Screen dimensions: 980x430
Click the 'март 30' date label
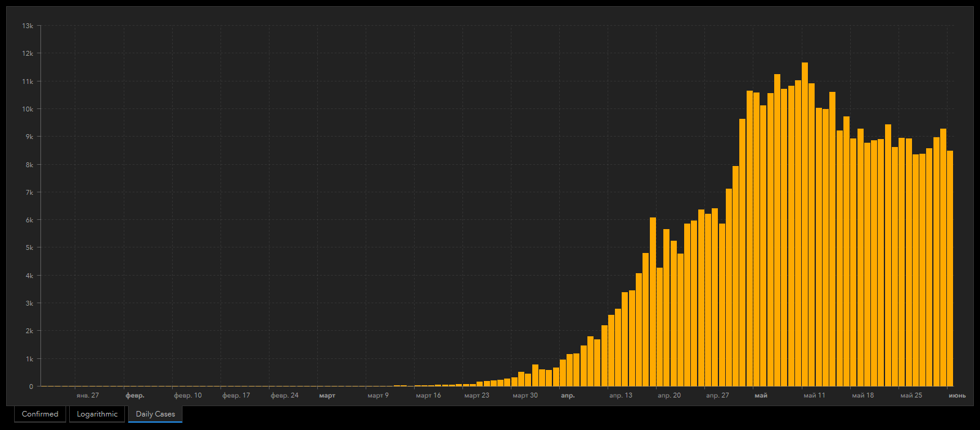click(x=525, y=395)
